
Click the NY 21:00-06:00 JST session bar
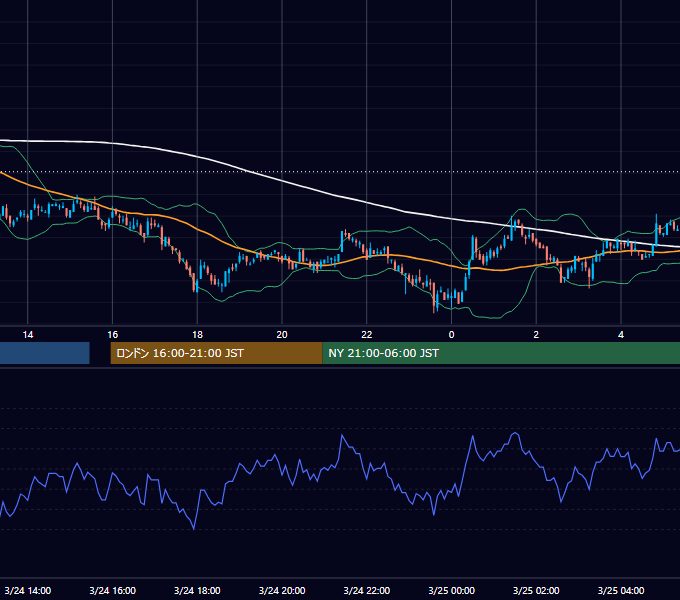tap(501, 353)
